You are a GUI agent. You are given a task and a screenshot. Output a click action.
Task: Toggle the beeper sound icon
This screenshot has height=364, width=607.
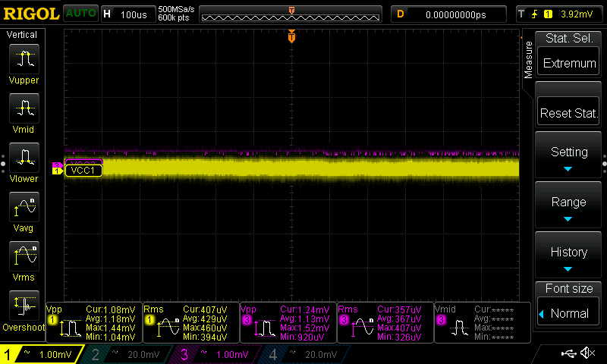pos(587,353)
